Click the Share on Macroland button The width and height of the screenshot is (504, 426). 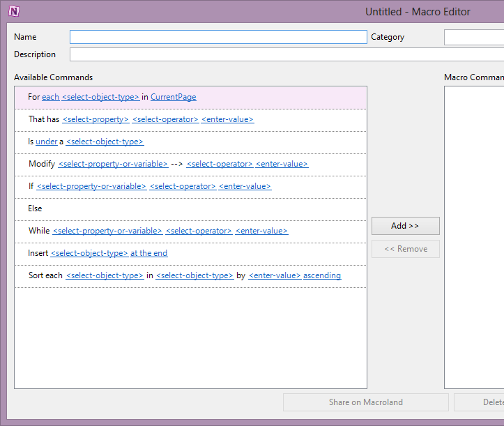pyautogui.click(x=365, y=402)
